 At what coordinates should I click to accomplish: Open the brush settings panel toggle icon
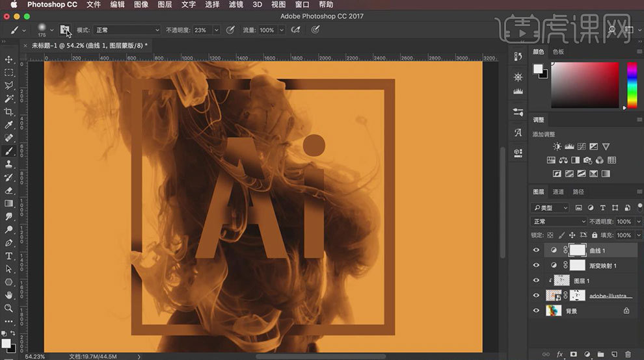pos(64,30)
